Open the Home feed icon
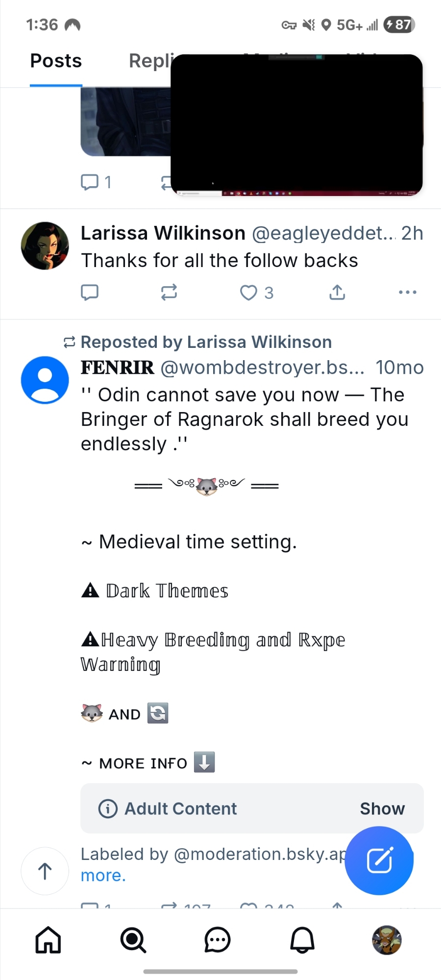Image resolution: width=441 pixels, height=980 pixels. pos(48,940)
